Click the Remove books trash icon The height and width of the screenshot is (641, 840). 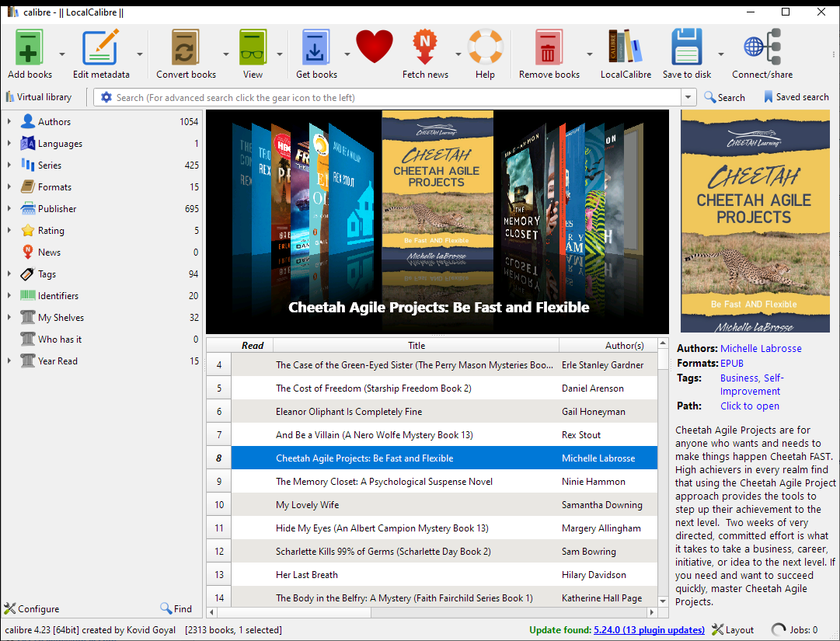549,47
